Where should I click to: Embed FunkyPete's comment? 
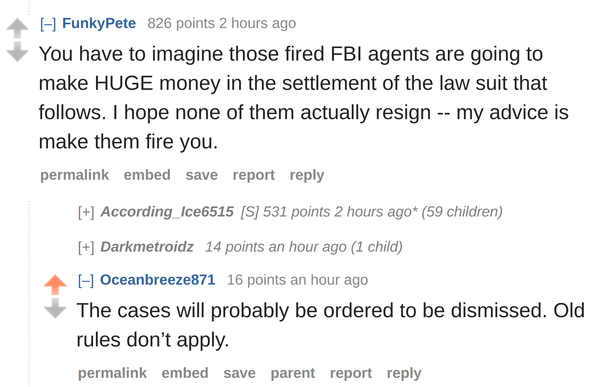coord(147,175)
